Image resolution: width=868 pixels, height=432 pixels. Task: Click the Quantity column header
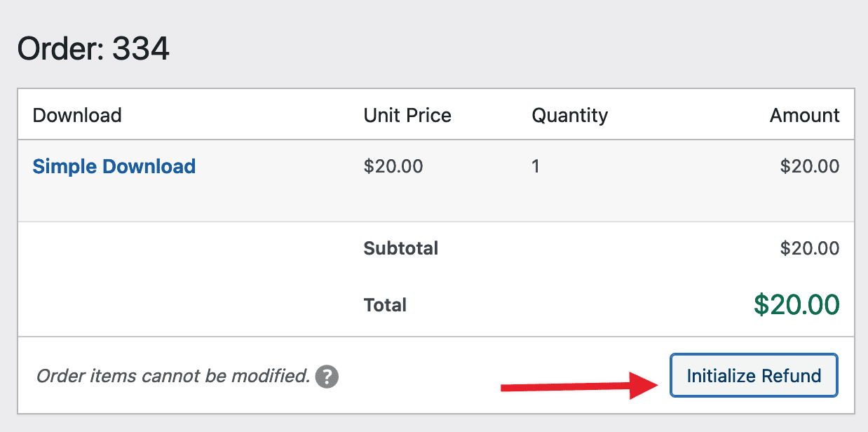[x=569, y=115]
